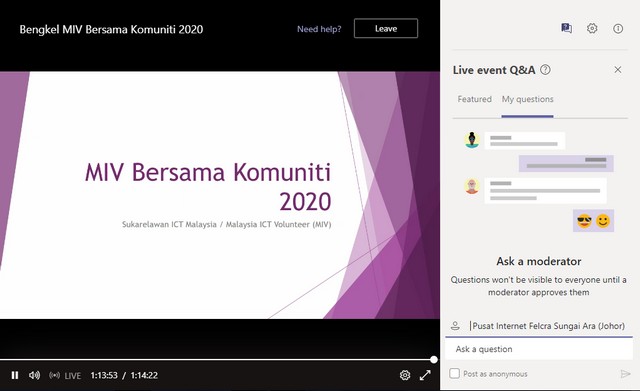Leave the live event
Viewport: 640px width, 391px height.
tap(386, 29)
